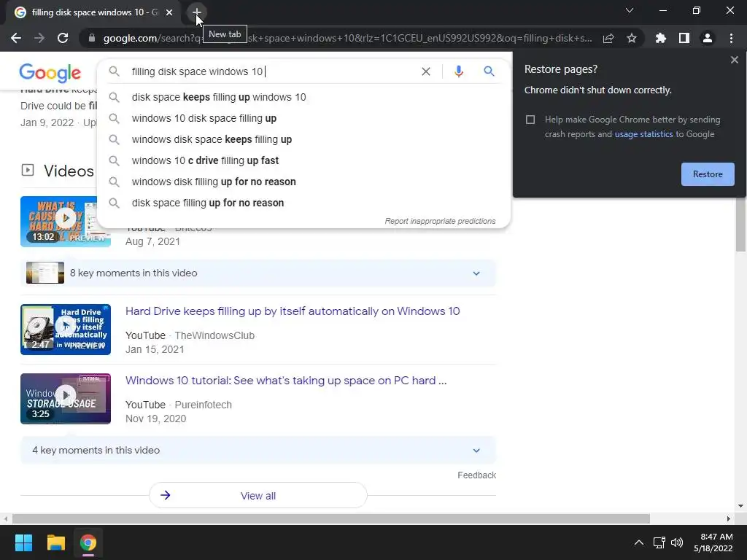Play the 3:25 Storage Usage video thumbnail
Screen dimensions: 747x560
pyautogui.click(x=66, y=399)
